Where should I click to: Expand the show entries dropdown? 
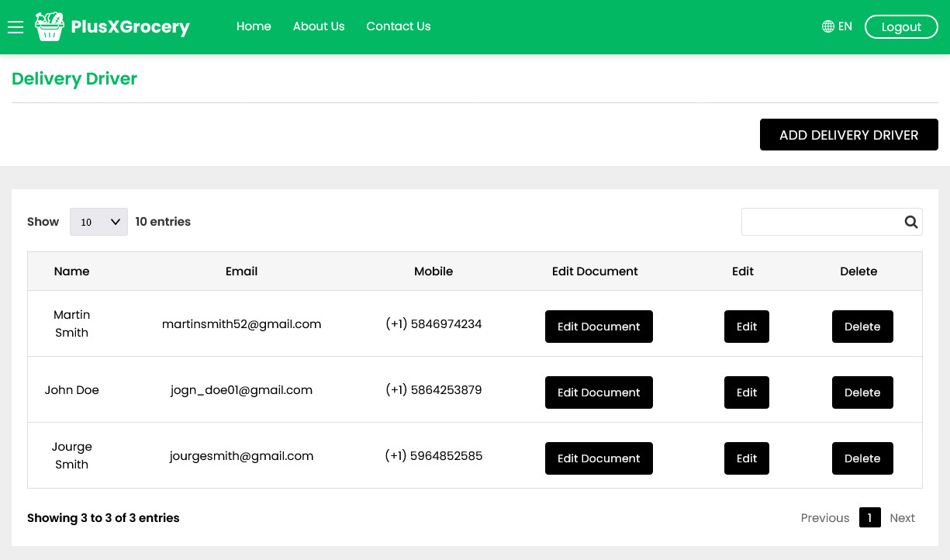98,222
